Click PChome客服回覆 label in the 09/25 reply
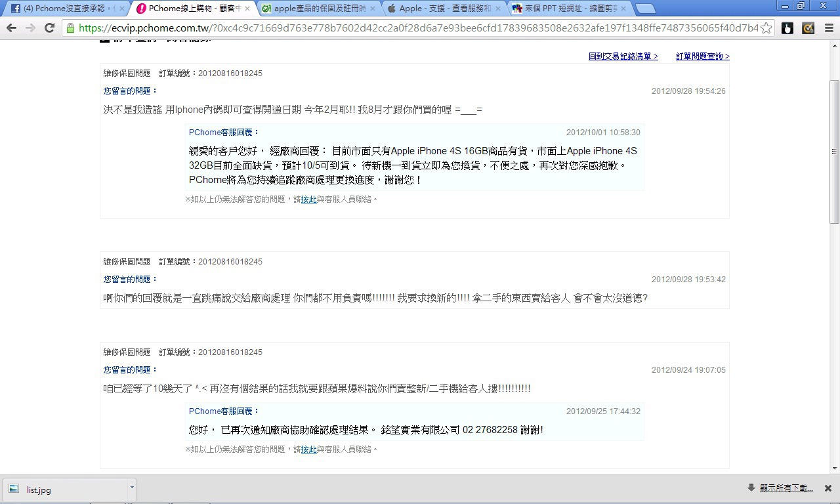This screenshot has height=504, width=840. tap(224, 411)
